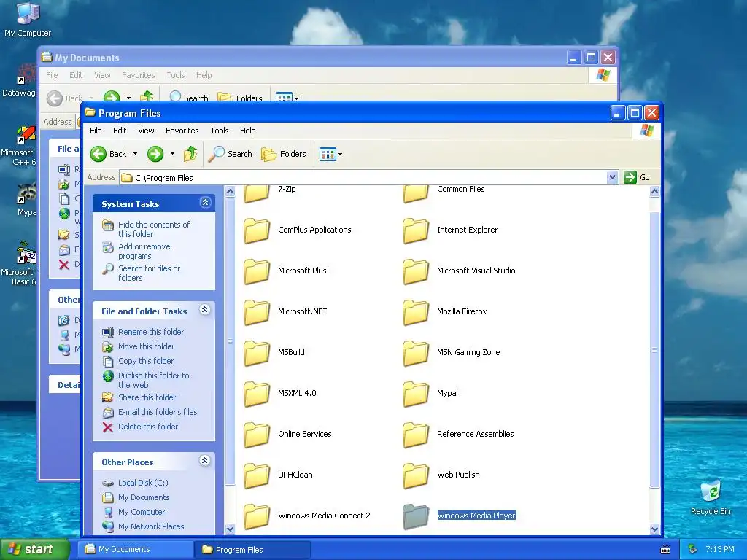Open the Tools menu in Program Files
Screen dimensions: 747x560
tap(220, 131)
